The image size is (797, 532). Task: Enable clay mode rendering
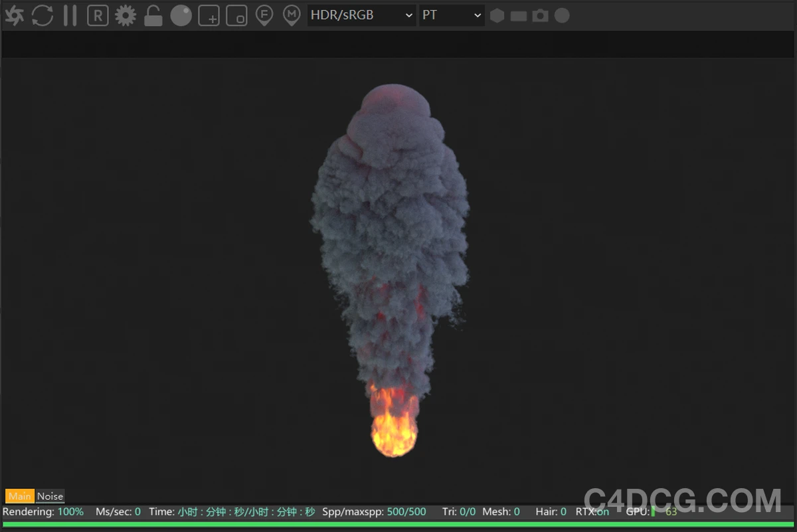point(181,15)
